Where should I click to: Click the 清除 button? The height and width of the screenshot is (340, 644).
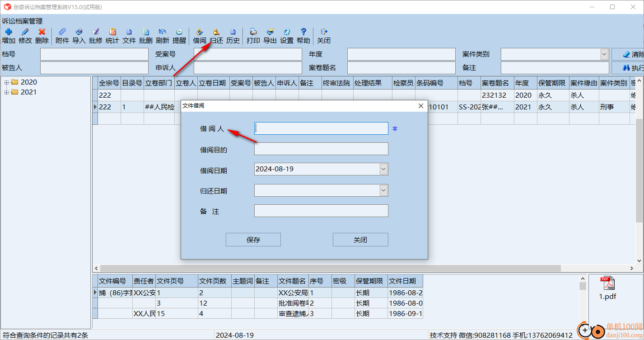(628, 54)
